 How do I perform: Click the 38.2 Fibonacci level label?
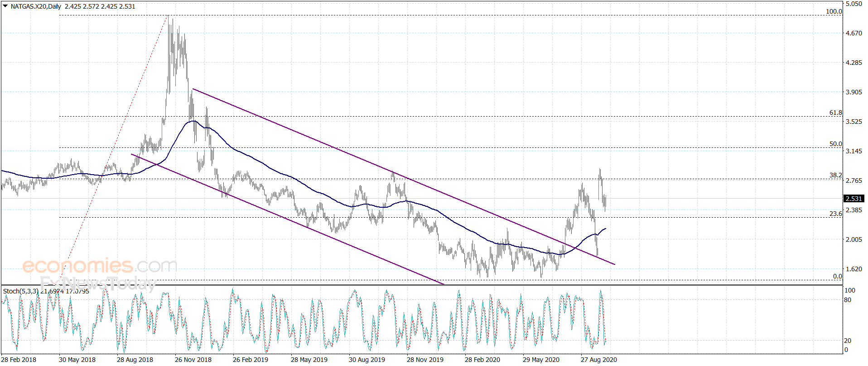(x=836, y=175)
